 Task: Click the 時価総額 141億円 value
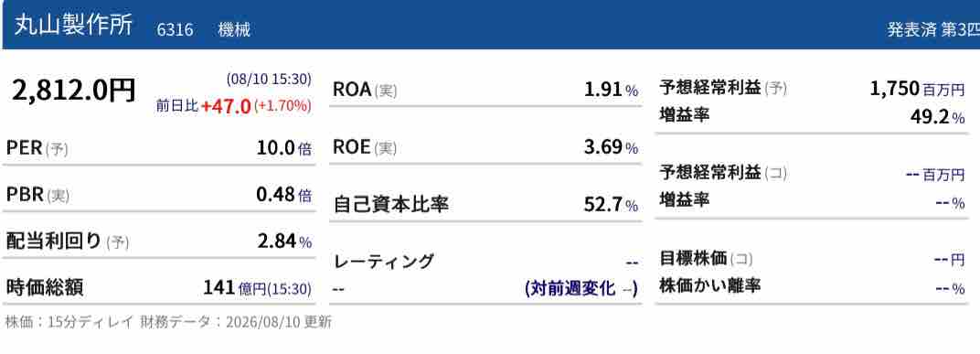(x=257, y=288)
